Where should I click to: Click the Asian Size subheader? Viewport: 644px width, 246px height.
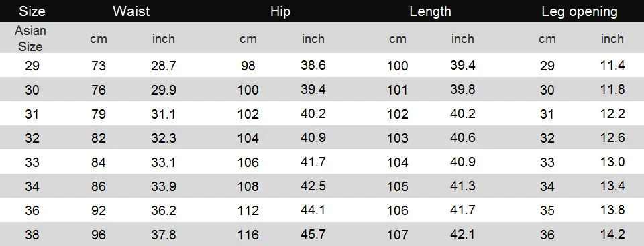pyautogui.click(x=30, y=38)
